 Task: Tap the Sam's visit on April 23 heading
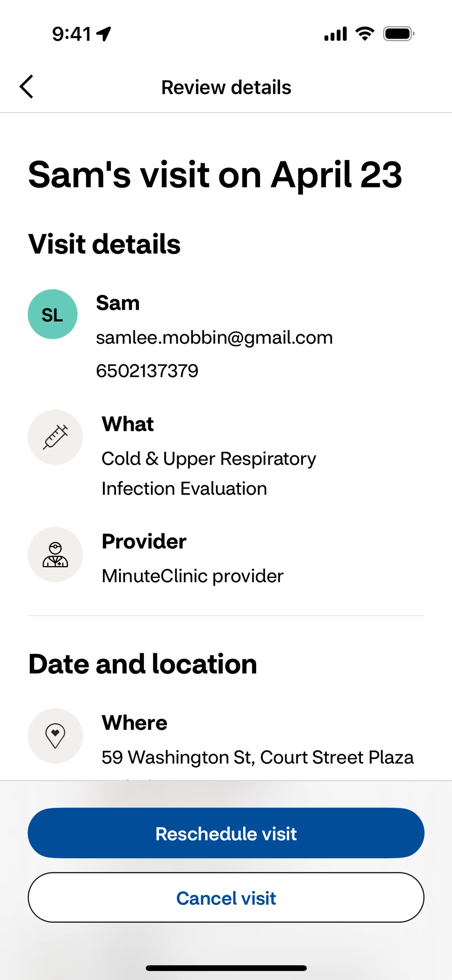[215, 175]
